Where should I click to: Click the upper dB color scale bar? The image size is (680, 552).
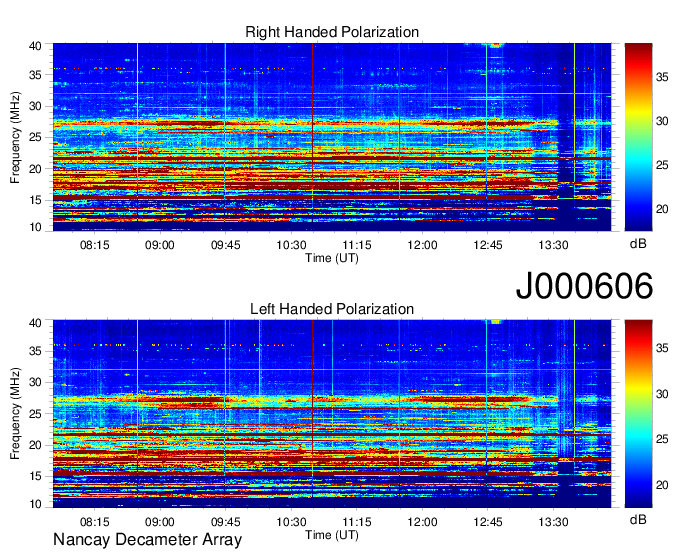pos(638,137)
